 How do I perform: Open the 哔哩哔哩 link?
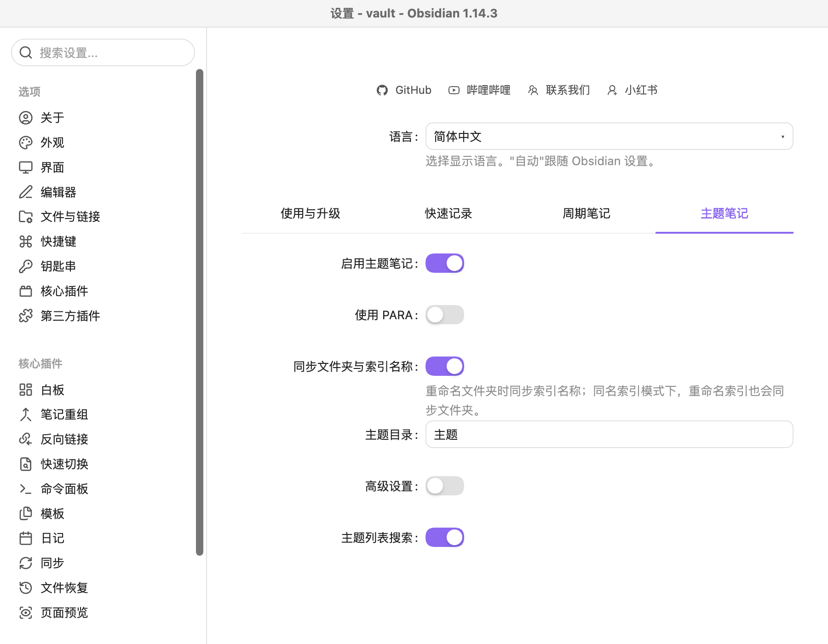479,90
